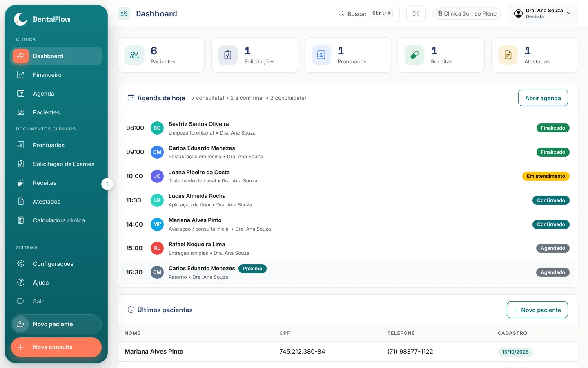Open the Clínica Sorriso Pleno clinic selector
Viewport: 588px width, 368px height.
[x=467, y=13]
